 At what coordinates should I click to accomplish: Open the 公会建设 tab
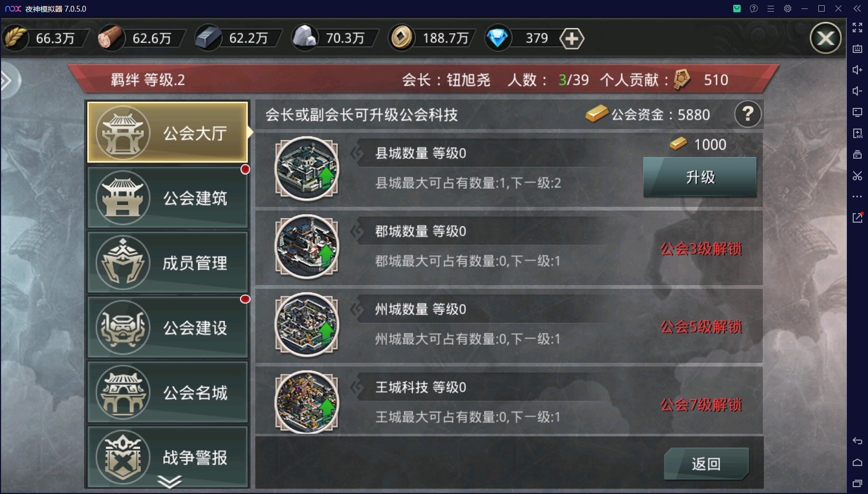[168, 327]
